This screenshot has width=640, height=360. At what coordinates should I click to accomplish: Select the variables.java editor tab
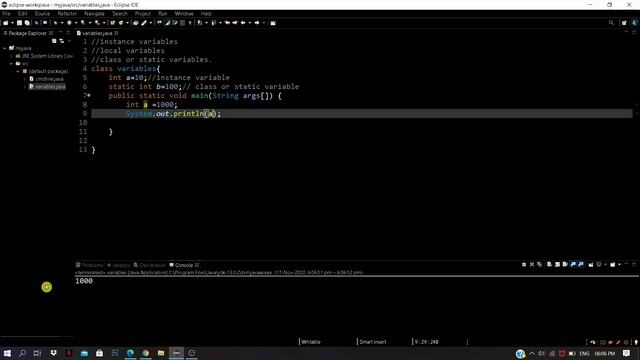pyautogui.click(x=97, y=33)
